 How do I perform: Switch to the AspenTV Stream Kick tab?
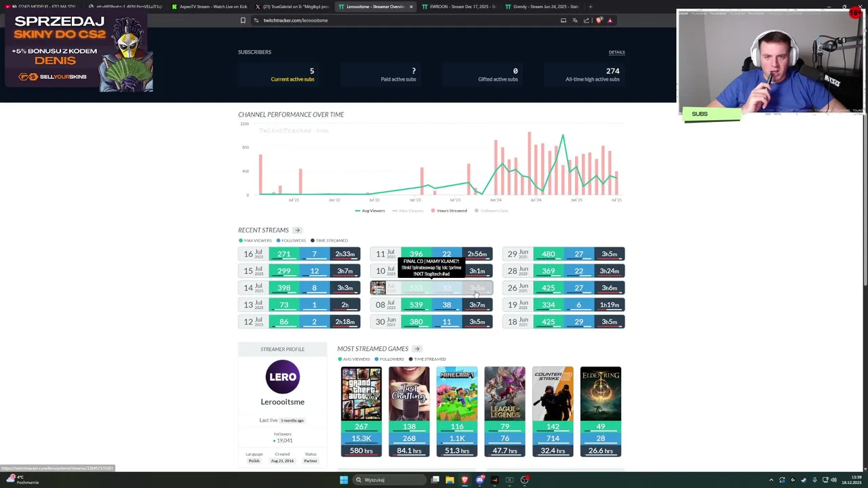(x=209, y=7)
